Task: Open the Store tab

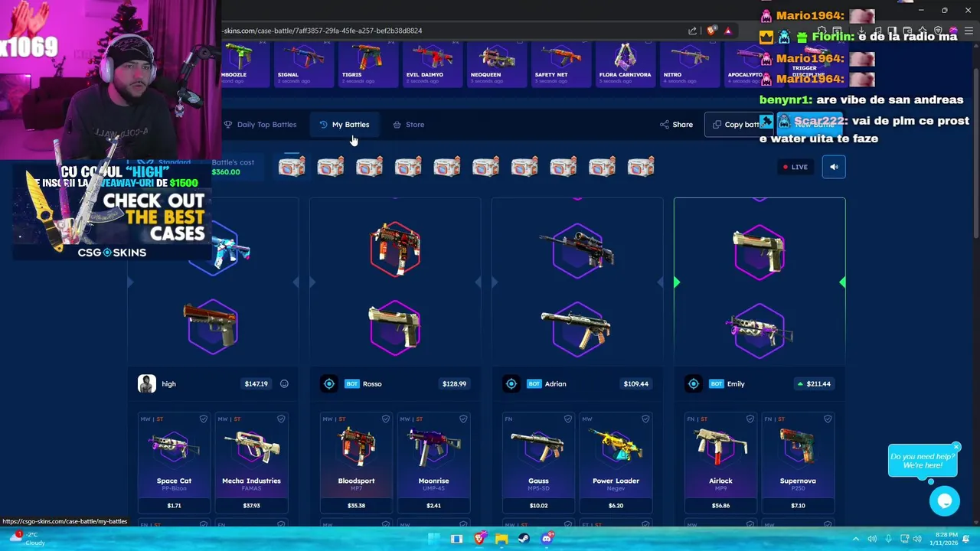Action: click(408, 124)
